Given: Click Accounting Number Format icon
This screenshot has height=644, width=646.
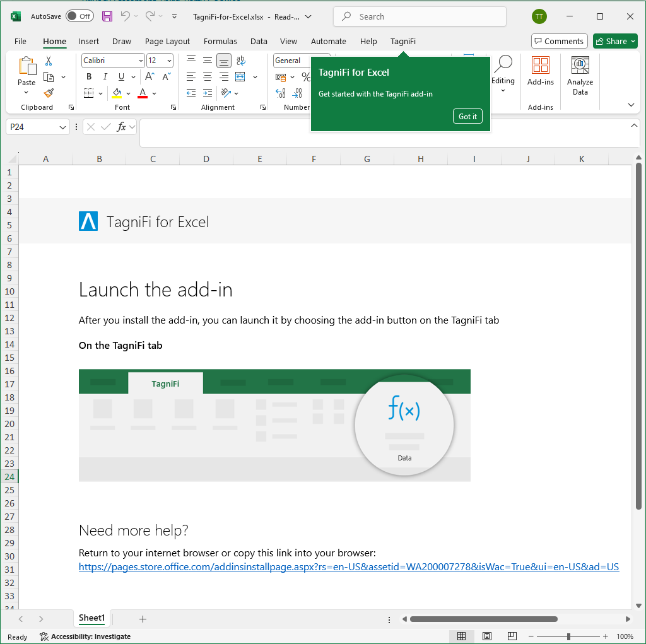Looking at the screenshot, I should click(281, 77).
